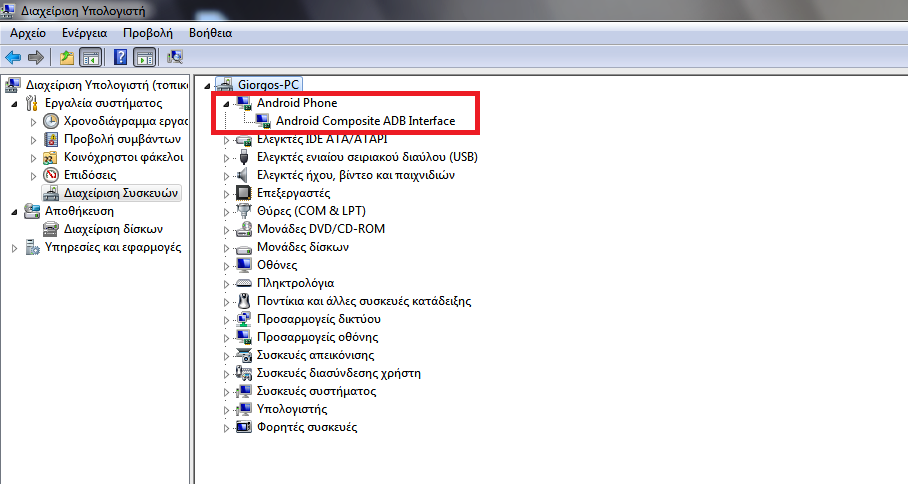Open the Αρχείο menu

point(28,33)
